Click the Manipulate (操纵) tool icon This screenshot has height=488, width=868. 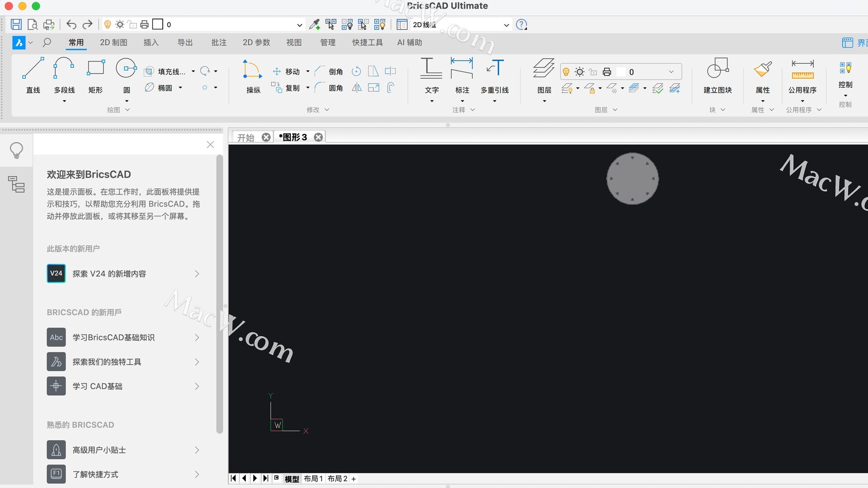pyautogui.click(x=252, y=69)
